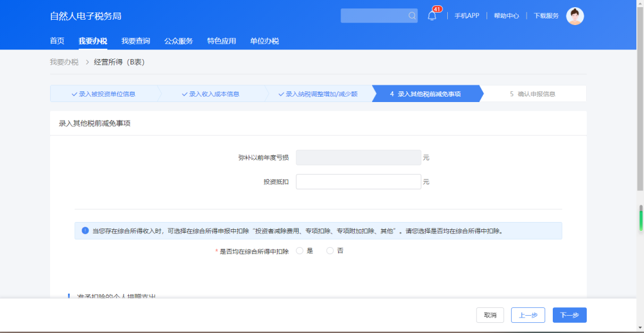Select the 是 radio option
Image resolution: width=644 pixels, height=333 pixels.
point(300,251)
